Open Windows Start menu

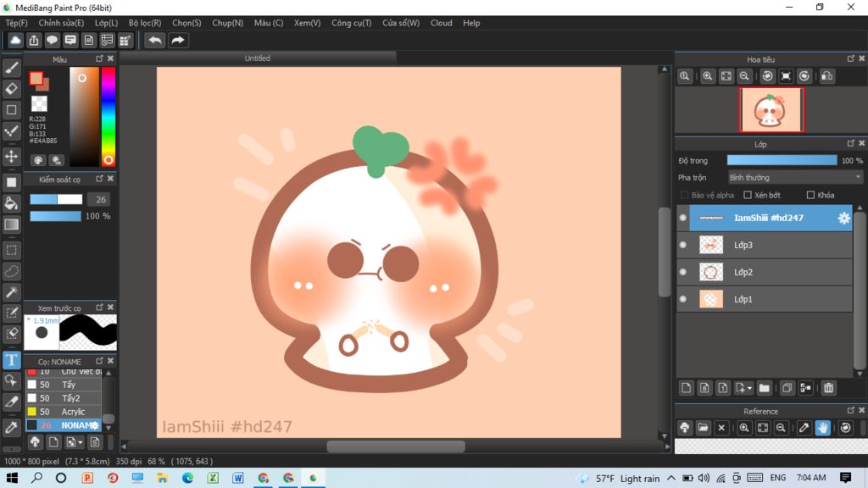tap(12, 478)
